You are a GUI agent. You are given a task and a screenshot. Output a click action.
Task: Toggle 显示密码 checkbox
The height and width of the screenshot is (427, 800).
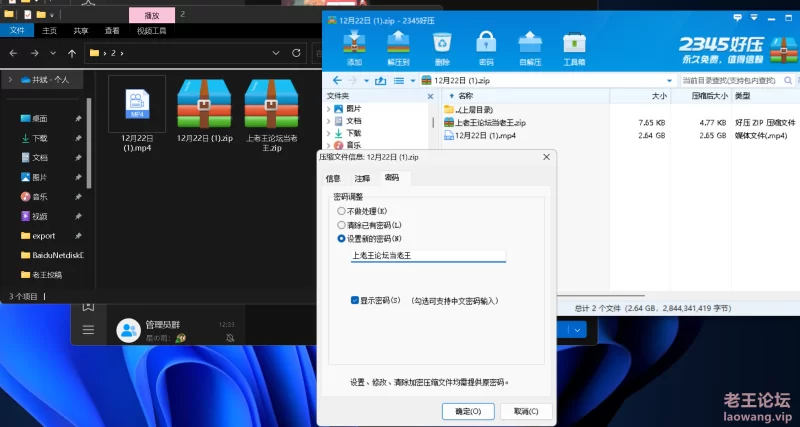pos(355,300)
